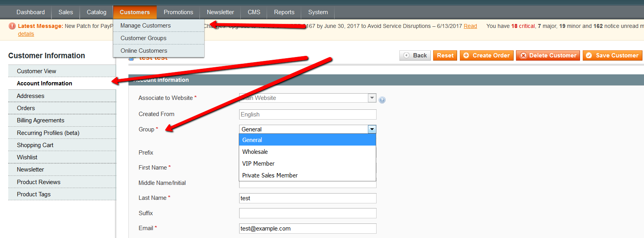644x238 pixels.
Task: Switch to Recurring Profiles (beta) tab
Action: point(62,133)
